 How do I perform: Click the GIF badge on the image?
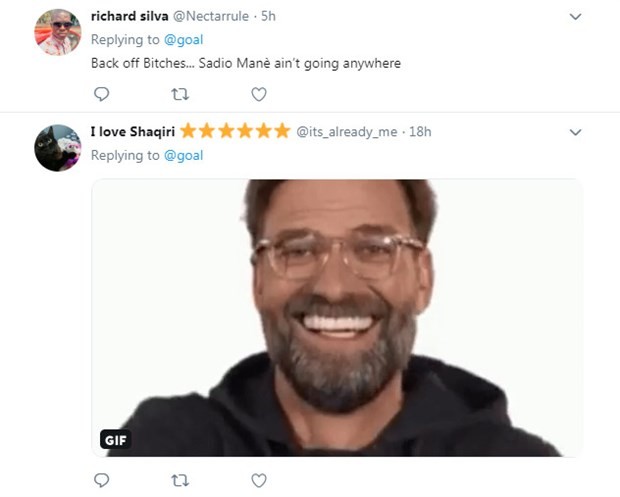115,438
